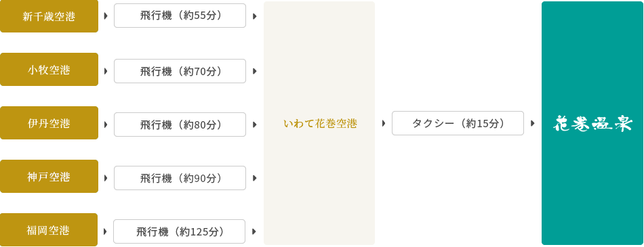Select the 福岡空港 departure box
This screenshot has height=247, width=644.
49,229
